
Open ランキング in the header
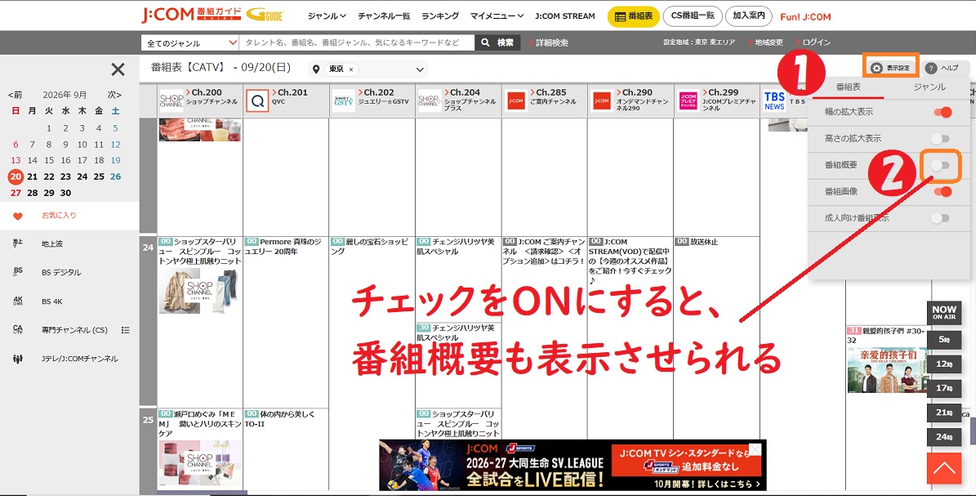tap(440, 16)
